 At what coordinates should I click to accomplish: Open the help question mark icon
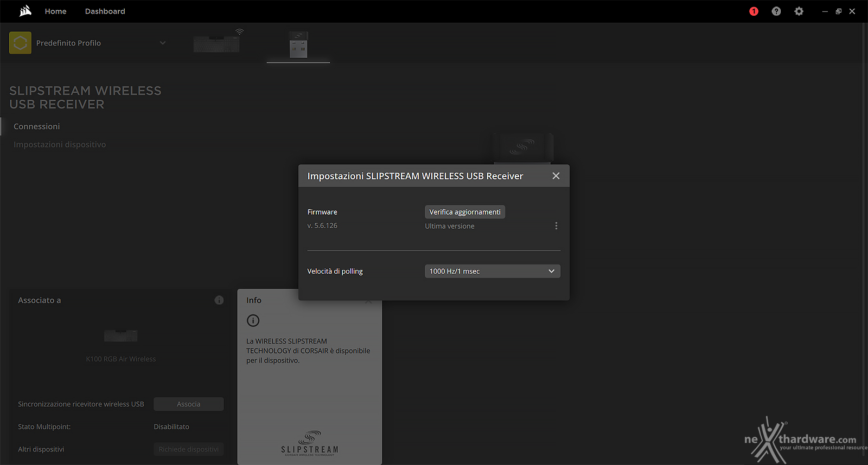click(776, 11)
